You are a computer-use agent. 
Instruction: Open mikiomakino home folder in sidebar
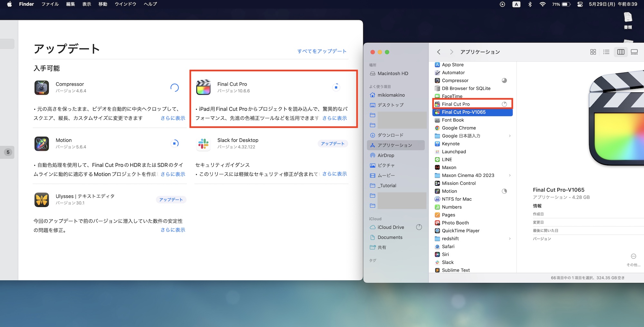(396, 95)
